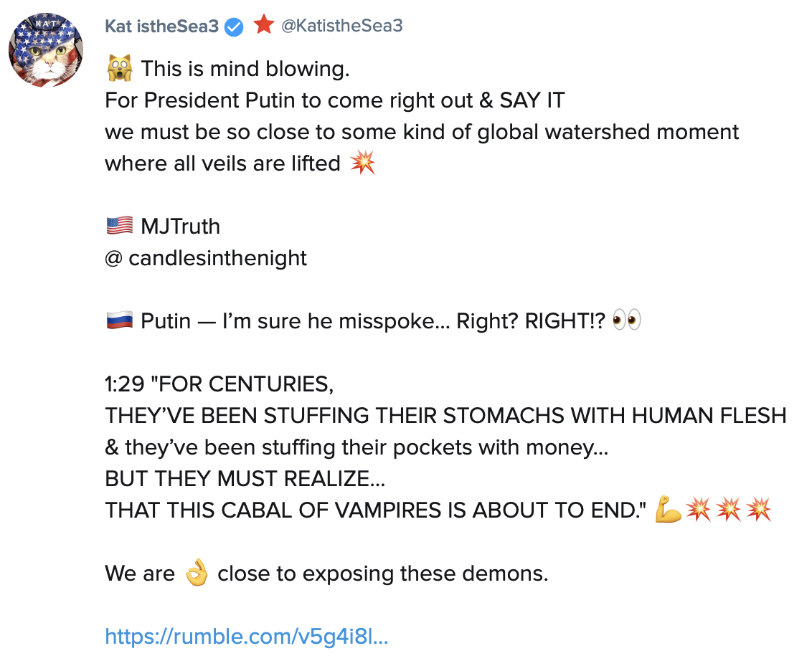Viewport: 812px width, 661px height.
Task: Click the @ candlesinthenight mention text
Action: coord(206,258)
